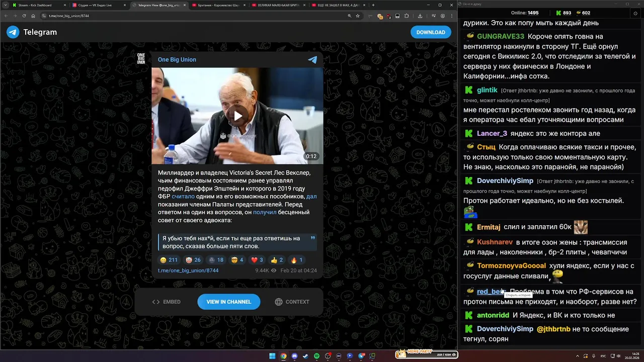Open Steam from the taskbar
Viewport: 644px width, 362px height.
pyautogui.click(x=305, y=356)
